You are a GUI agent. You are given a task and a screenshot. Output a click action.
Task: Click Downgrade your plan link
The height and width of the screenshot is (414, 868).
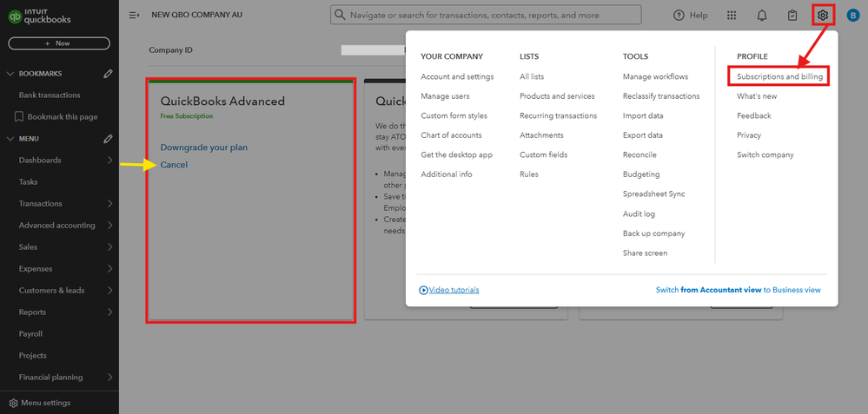(203, 148)
